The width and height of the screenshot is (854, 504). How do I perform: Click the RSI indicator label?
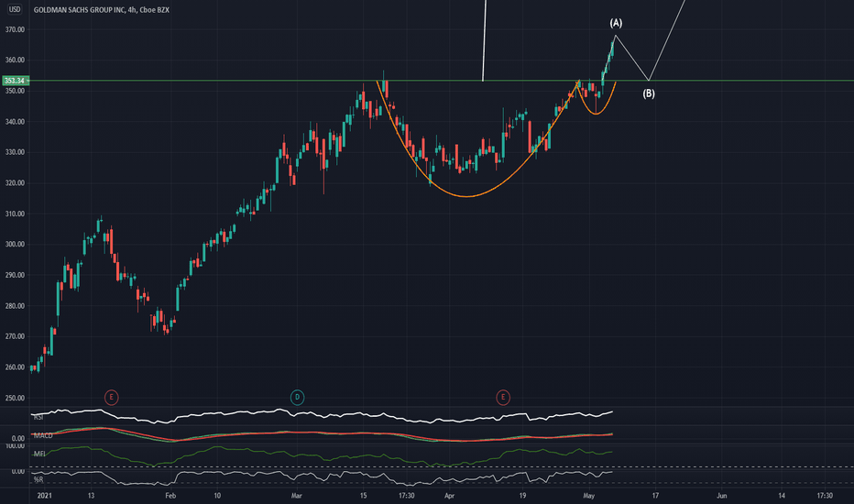38,417
